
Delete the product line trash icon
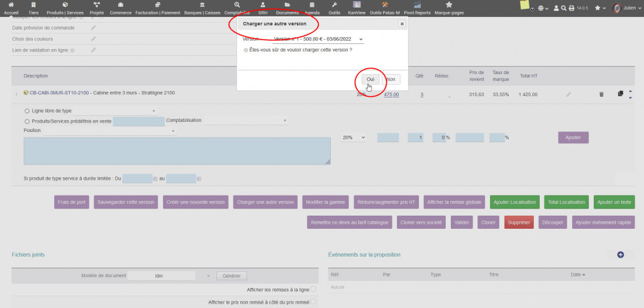tap(601, 94)
